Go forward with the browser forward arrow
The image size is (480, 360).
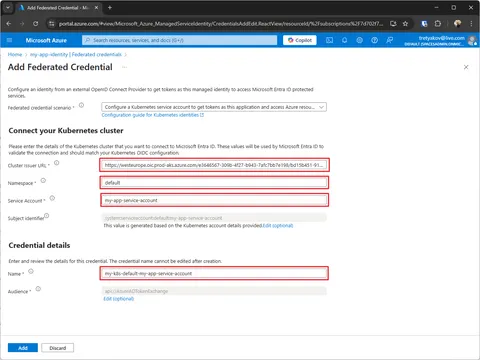coord(22,24)
